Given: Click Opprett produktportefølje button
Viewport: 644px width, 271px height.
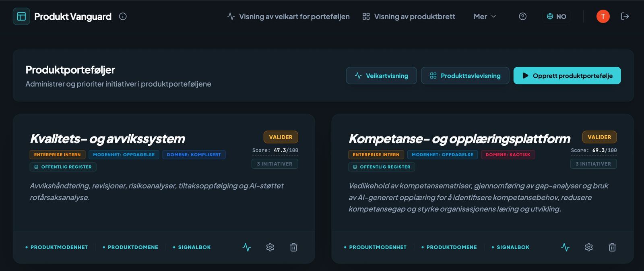Looking at the screenshot, I should (x=567, y=76).
